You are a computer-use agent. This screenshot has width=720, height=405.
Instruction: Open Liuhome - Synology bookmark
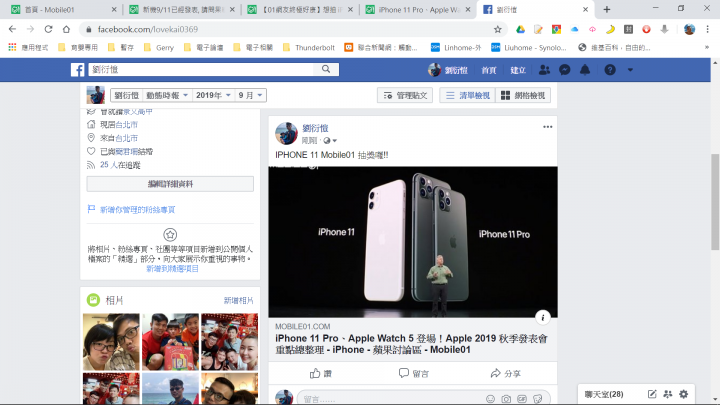click(x=529, y=47)
